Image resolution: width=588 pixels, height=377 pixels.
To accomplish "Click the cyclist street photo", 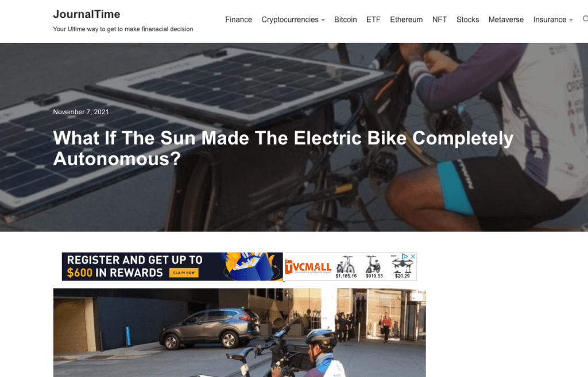I will [239, 332].
